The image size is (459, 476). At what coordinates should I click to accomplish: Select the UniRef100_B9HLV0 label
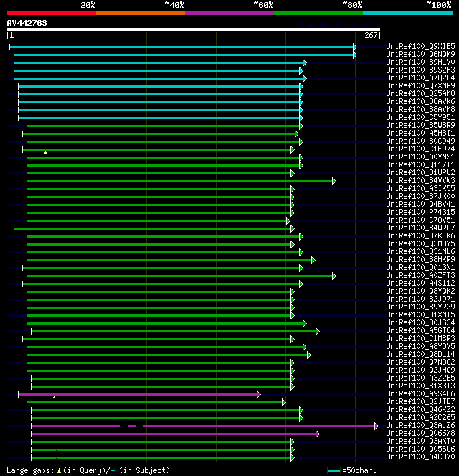coord(420,62)
